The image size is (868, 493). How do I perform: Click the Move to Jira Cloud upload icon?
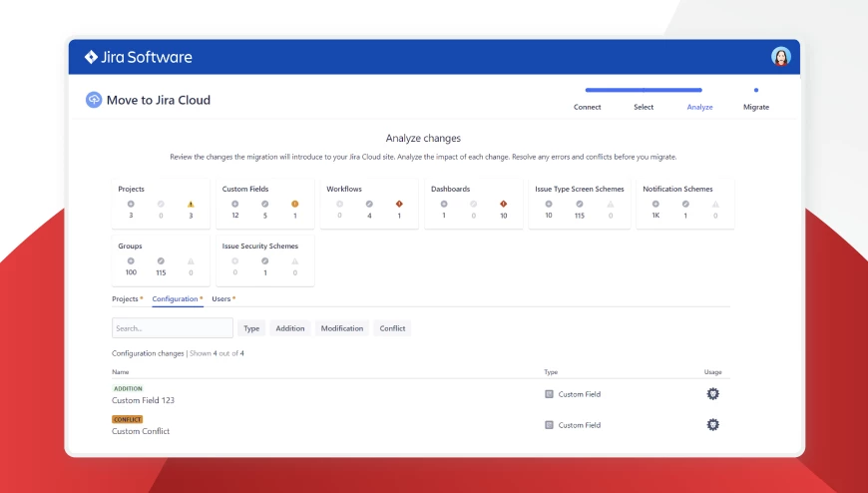click(94, 100)
